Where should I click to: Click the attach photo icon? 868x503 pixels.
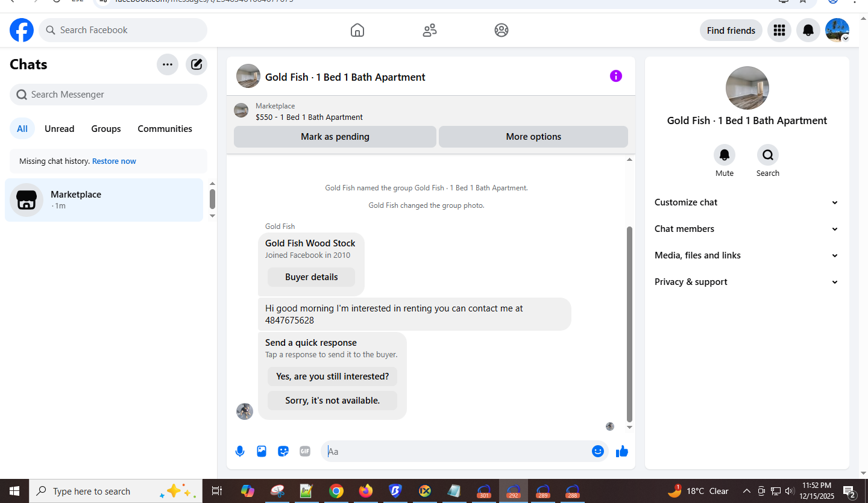pyautogui.click(x=262, y=451)
